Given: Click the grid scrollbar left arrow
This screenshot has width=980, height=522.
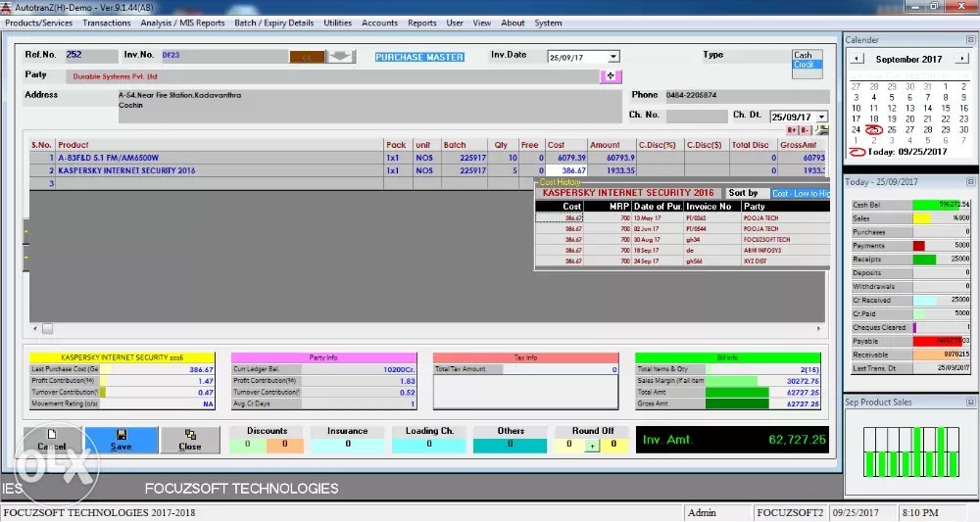Looking at the screenshot, I should point(35,328).
